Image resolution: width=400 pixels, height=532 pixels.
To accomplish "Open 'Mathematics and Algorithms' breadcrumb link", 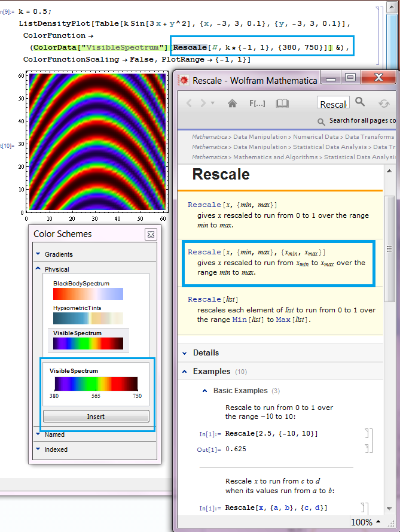I will [276, 157].
